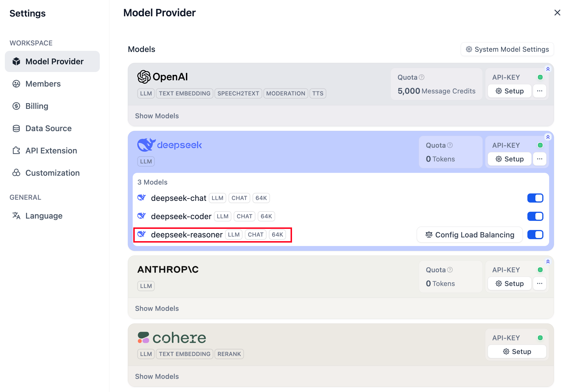The height and width of the screenshot is (392, 572).
Task: Click the OpenAI more options ellipsis icon
Action: pyautogui.click(x=540, y=91)
